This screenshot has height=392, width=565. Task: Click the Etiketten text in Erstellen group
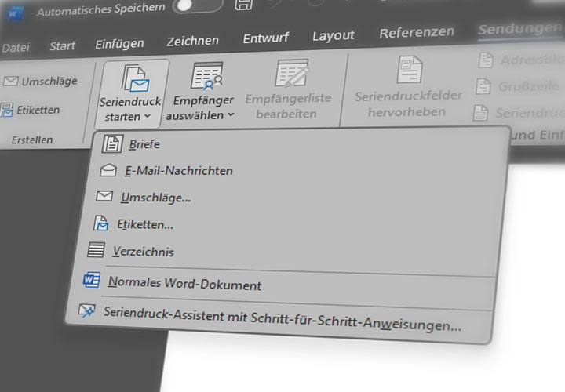click(38, 110)
